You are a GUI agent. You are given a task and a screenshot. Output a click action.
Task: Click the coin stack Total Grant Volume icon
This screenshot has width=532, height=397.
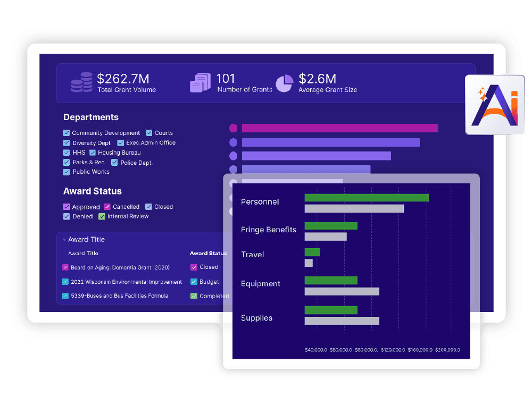[81, 83]
